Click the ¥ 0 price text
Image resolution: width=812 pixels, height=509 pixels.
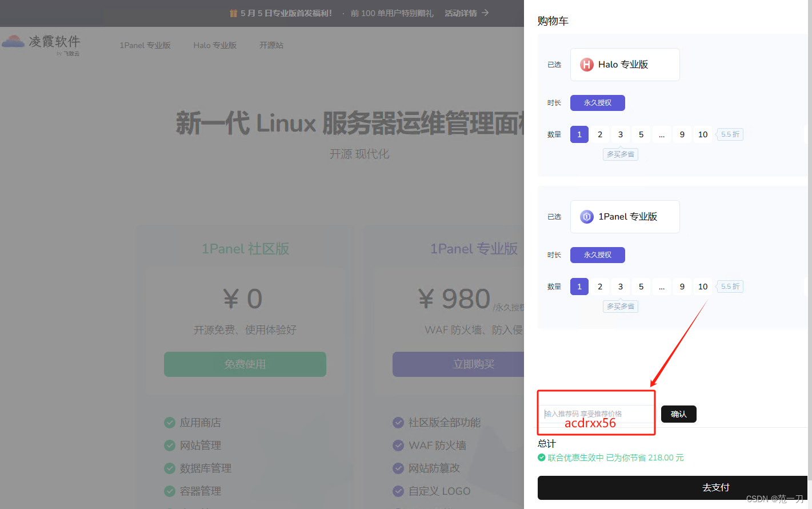pyautogui.click(x=243, y=299)
